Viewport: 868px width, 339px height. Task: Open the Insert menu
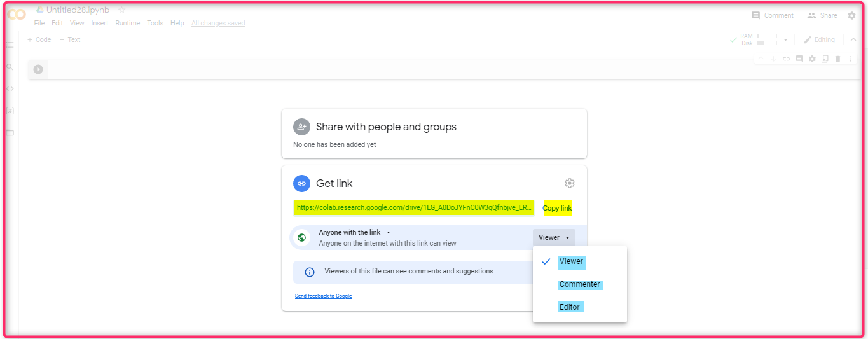pos(100,23)
